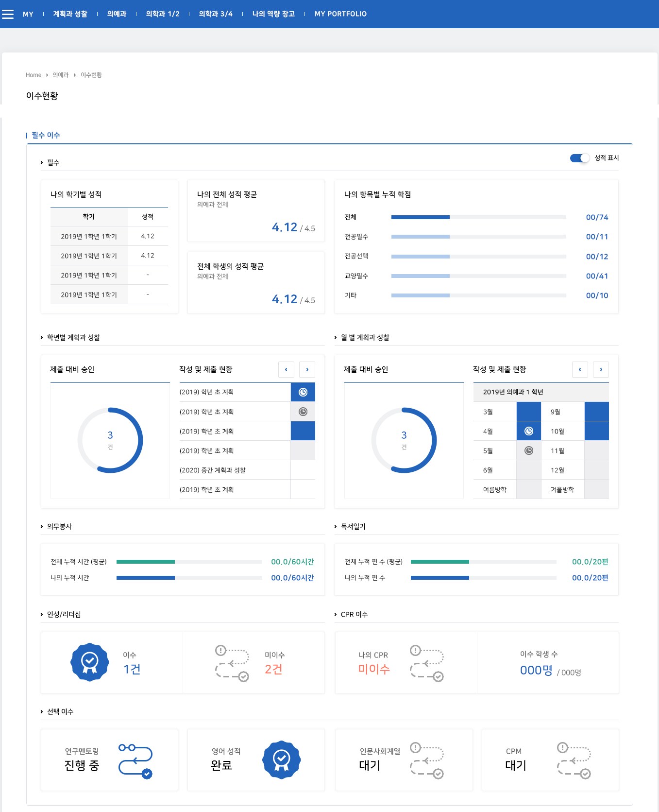Open the 나의 역량 창고 menu

tap(273, 14)
